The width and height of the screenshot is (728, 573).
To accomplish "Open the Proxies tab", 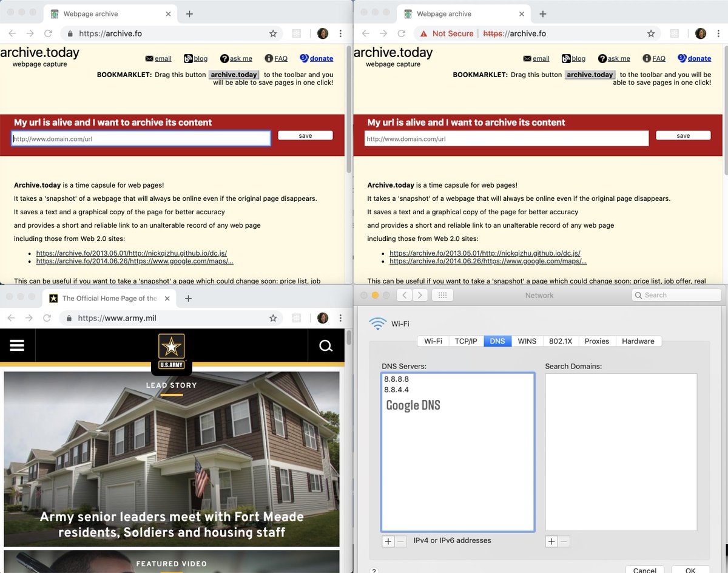I will coord(597,341).
